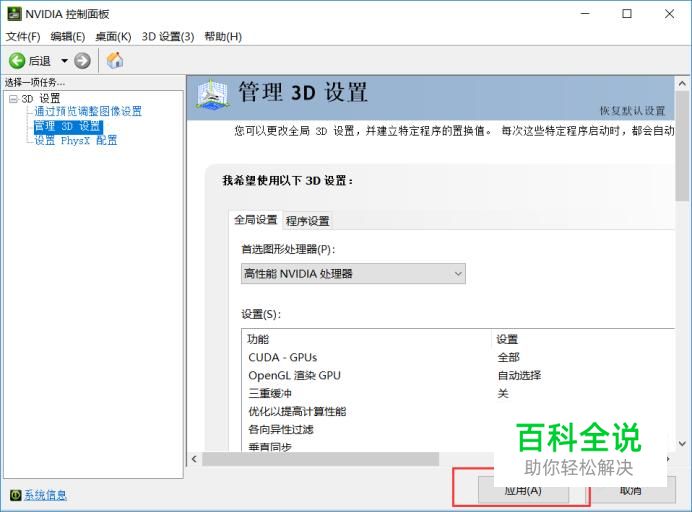Viewport: 692px width, 512px height.
Task: Select the CUDA - GPUs row
Action: tap(458, 357)
